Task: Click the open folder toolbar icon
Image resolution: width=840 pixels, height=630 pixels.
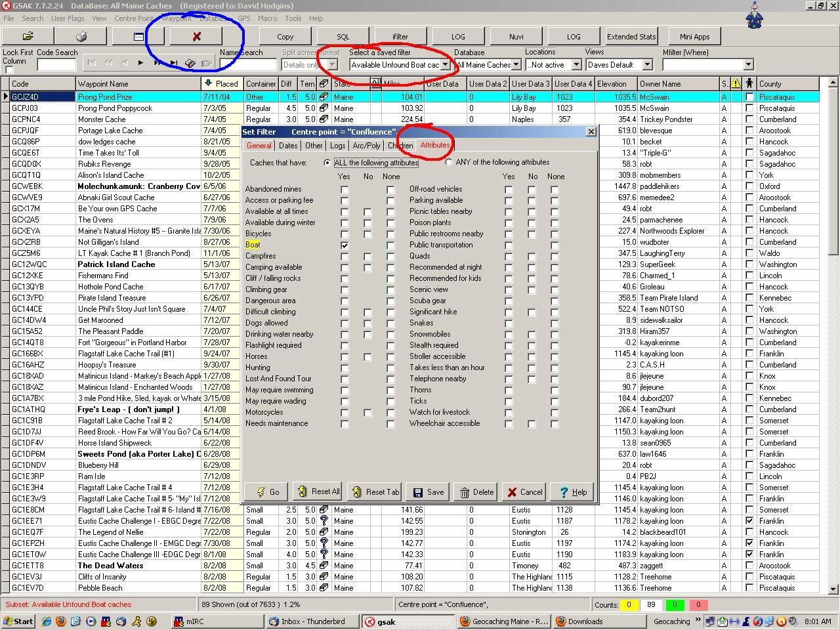Action: [x=28, y=37]
